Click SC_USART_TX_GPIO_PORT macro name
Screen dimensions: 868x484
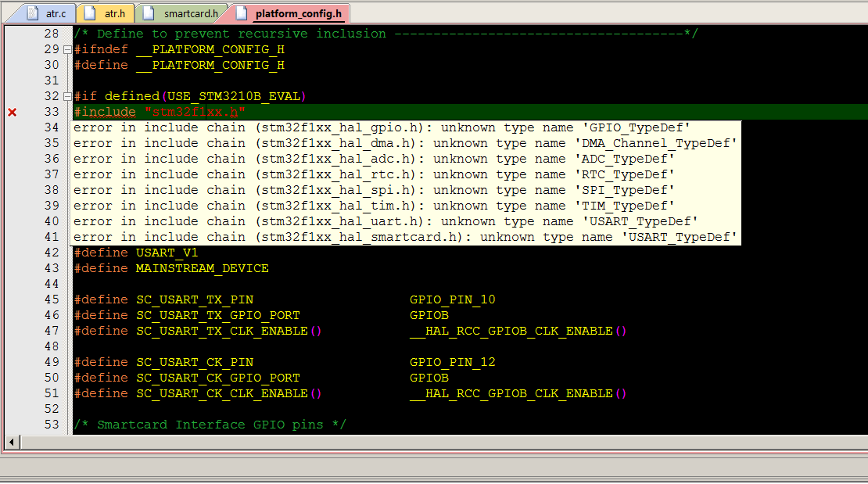click(218, 315)
